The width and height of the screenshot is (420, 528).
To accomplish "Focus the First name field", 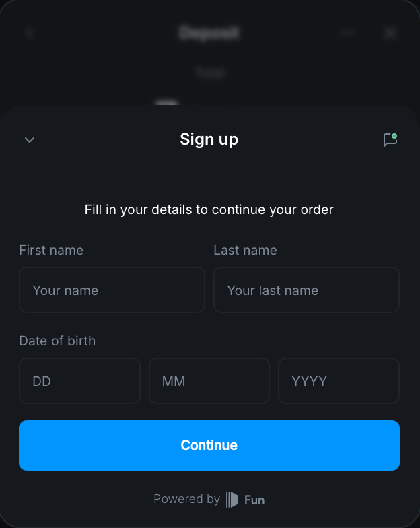I will point(112,290).
